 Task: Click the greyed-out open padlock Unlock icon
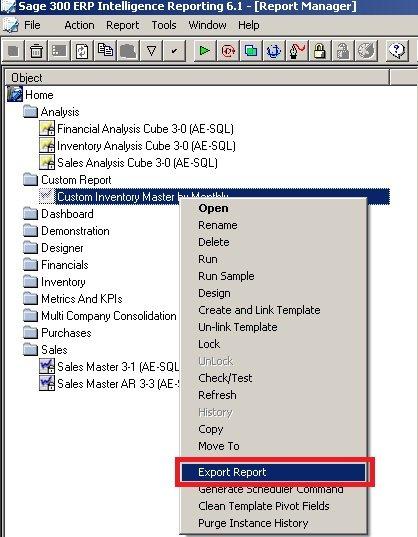pos(343,51)
